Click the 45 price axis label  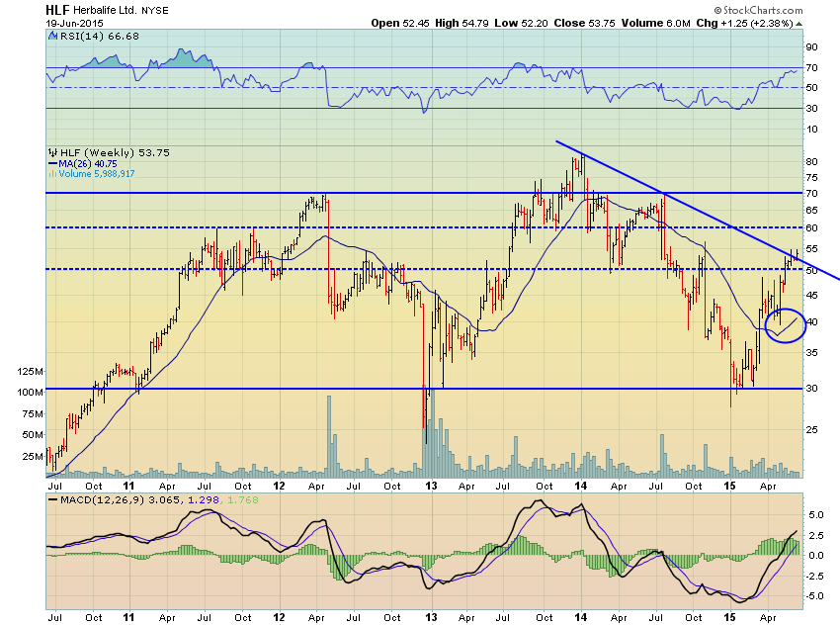(x=811, y=296)
